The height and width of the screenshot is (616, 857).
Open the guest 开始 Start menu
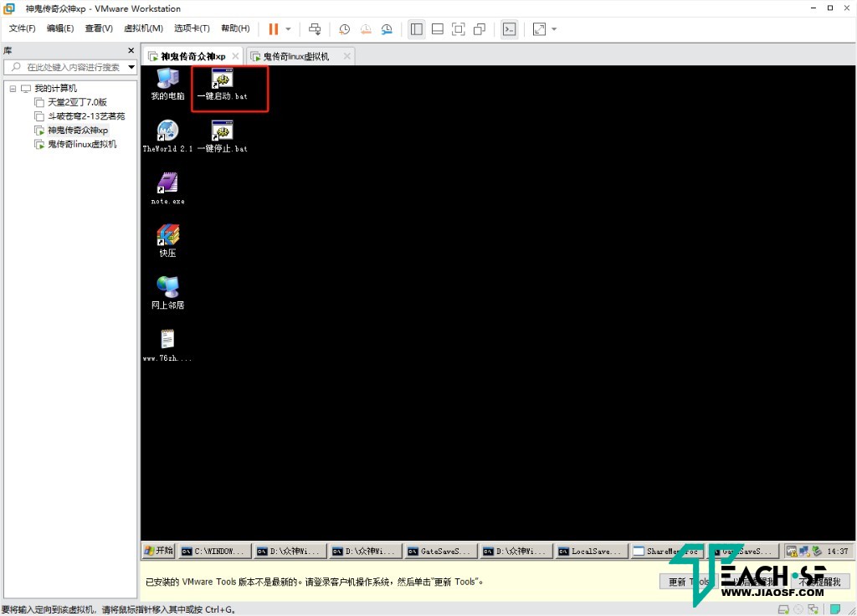point(158,551)
